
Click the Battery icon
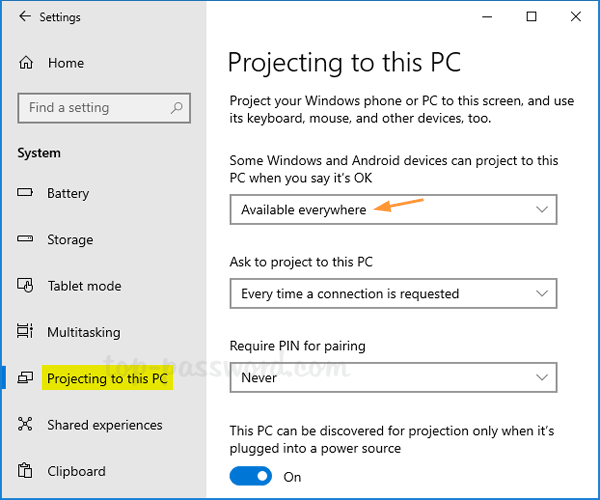point(26,194)
